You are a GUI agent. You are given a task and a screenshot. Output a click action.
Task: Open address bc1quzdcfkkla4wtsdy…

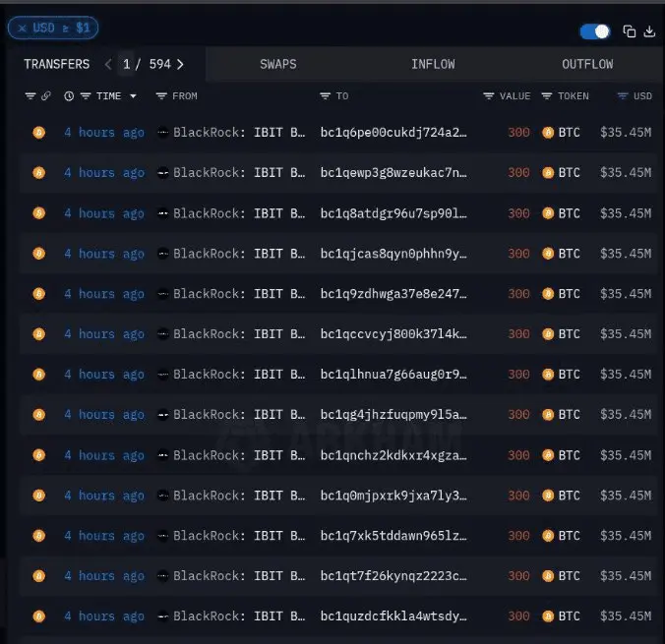(x=393, y=616)
